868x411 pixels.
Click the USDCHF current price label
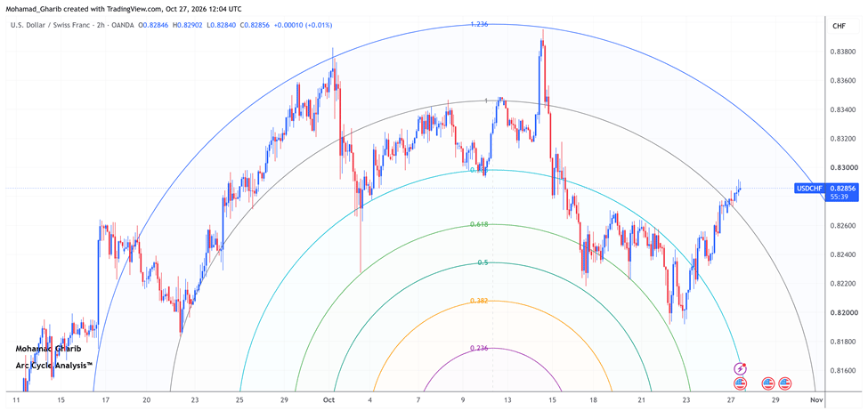coord(809,188)
